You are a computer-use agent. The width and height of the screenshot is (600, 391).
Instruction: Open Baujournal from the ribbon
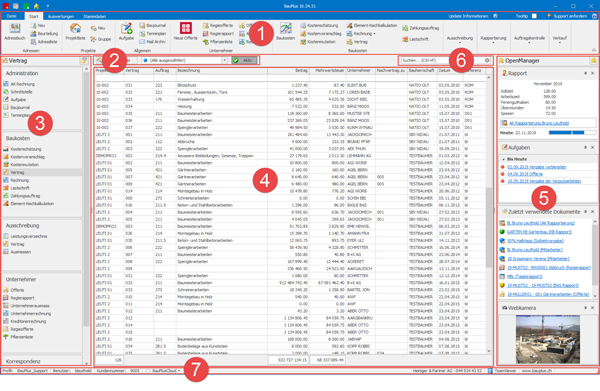pyautogui.click(x=152, y=25)
